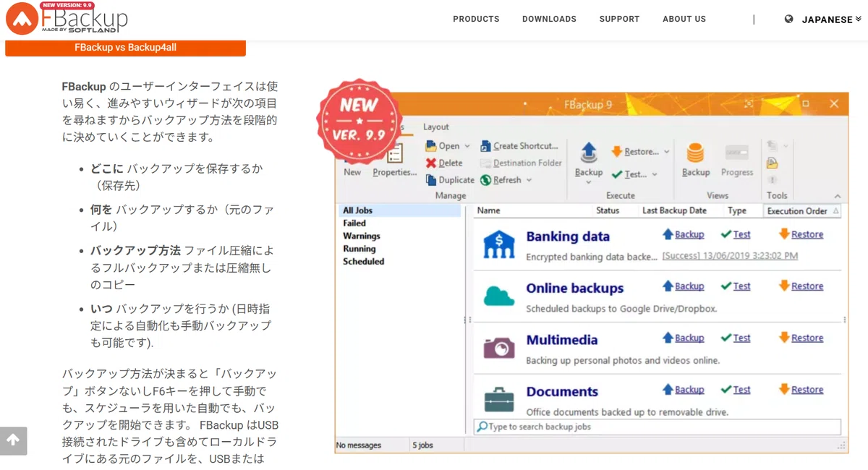
Task: Expand the Open dropdown arrow in the ribbon
Action: 467,146
